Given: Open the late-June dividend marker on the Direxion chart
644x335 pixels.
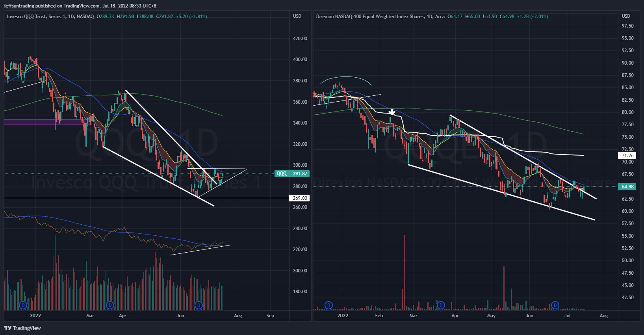Looking at the screenshot, I should [555, 305].
